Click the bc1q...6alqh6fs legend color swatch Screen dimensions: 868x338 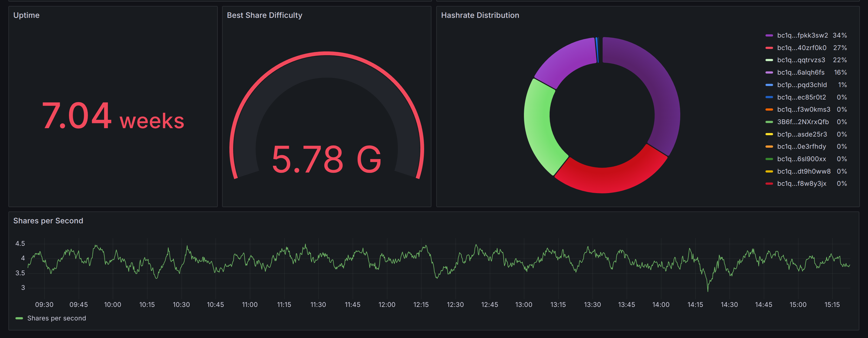[769, 72]
